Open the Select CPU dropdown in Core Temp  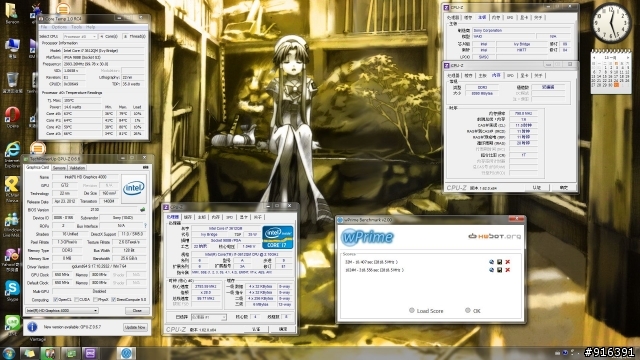coord(80,36)
